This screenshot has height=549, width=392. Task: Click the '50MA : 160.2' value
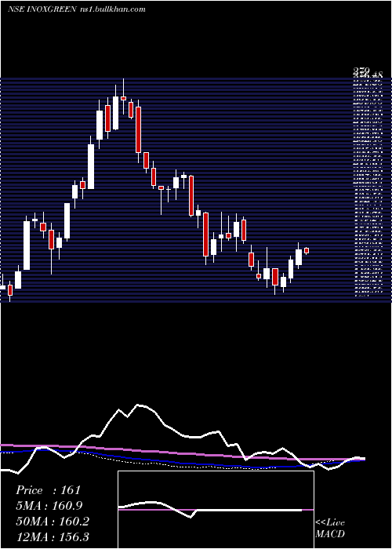coord(53,522)
